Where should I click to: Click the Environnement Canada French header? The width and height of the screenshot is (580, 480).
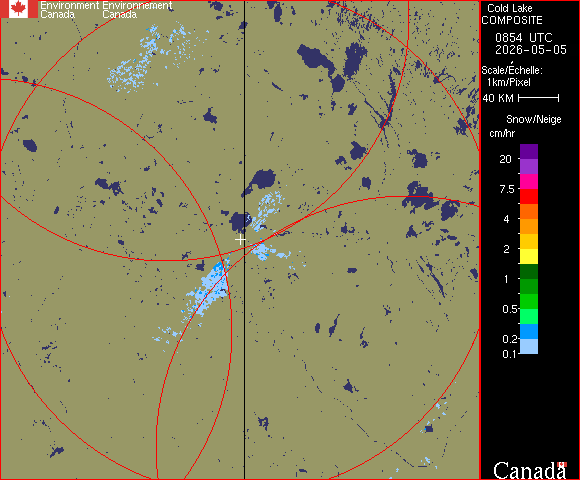coord(137,10)
